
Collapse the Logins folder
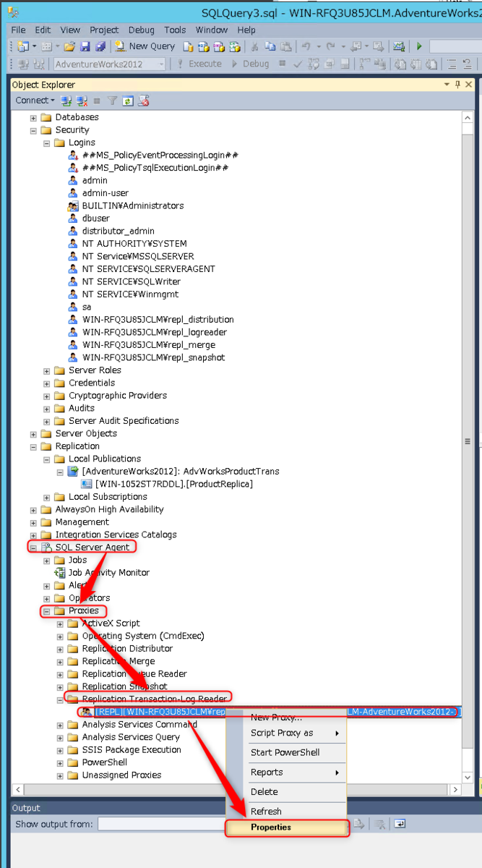pos(47,142)
